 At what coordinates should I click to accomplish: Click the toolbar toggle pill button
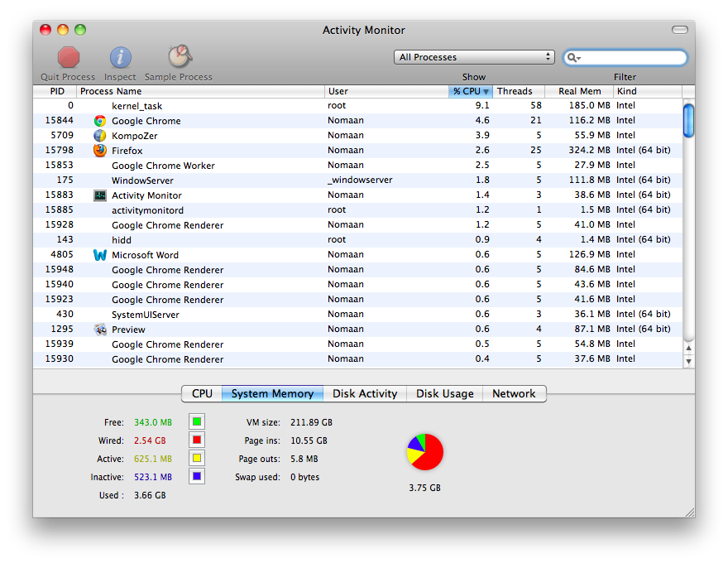(680, 30)
